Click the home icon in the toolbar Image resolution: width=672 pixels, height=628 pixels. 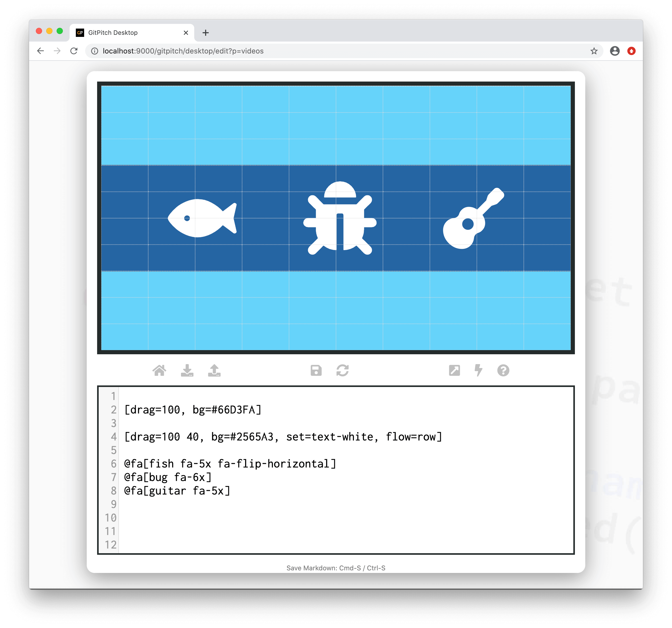coord(159,370)
